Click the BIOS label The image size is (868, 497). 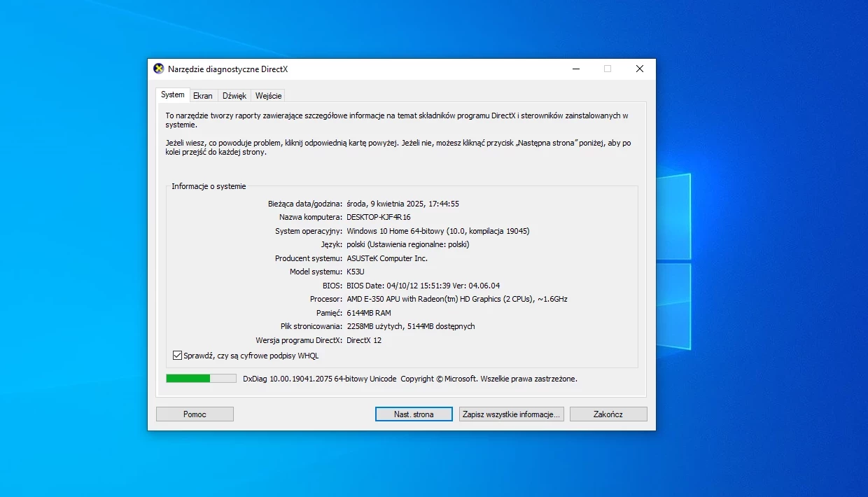pos(332,286)
